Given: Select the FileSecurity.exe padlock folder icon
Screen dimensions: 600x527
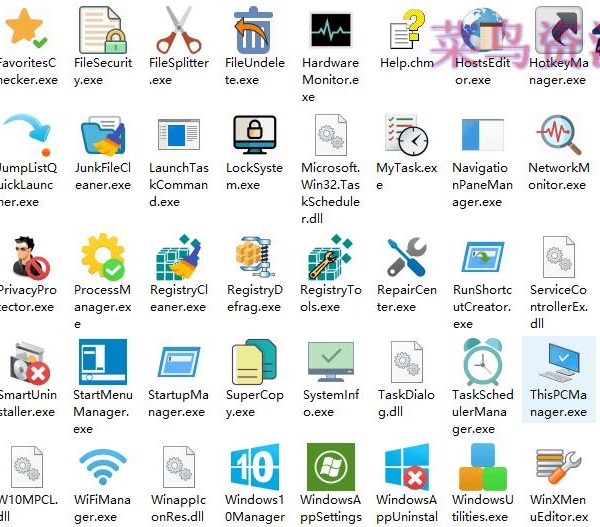Looking at the screenshot, I should 103,28.
